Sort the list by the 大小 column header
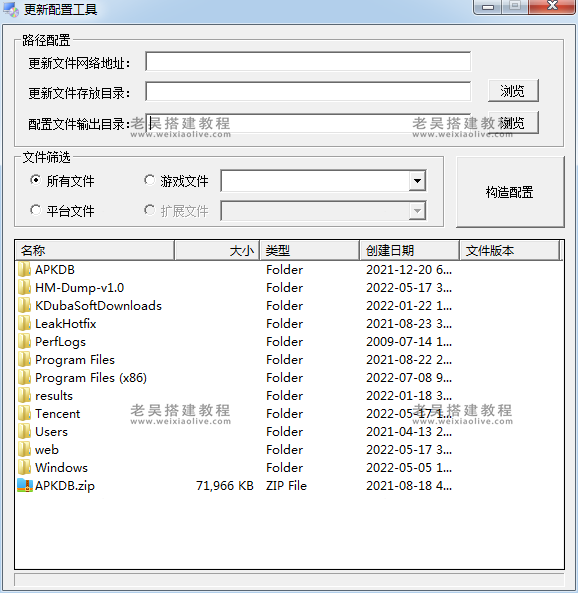The image size is (578, 593). (217, 250)
